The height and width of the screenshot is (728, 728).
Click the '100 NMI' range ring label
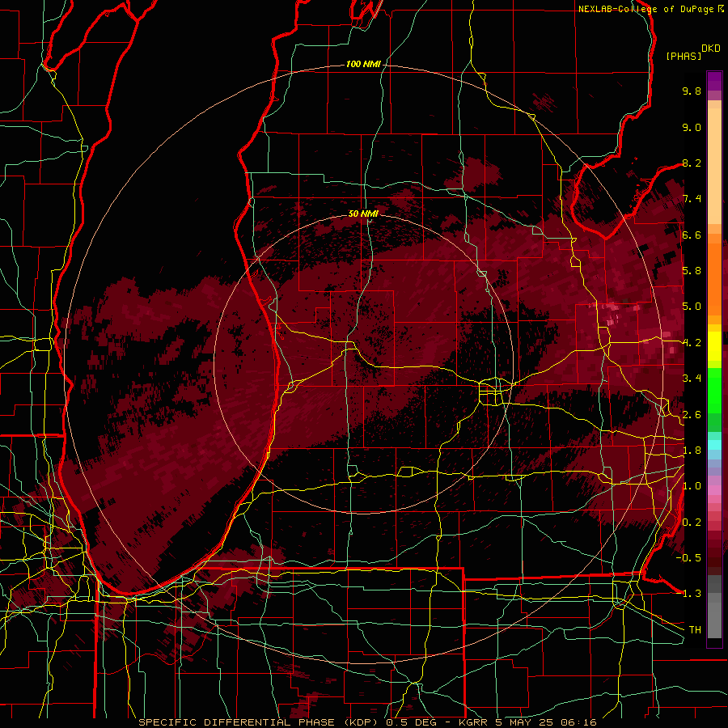click(x=363, y=64)
